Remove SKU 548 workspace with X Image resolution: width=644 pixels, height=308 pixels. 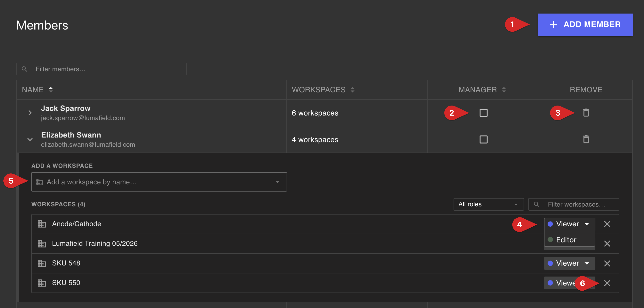607,263
